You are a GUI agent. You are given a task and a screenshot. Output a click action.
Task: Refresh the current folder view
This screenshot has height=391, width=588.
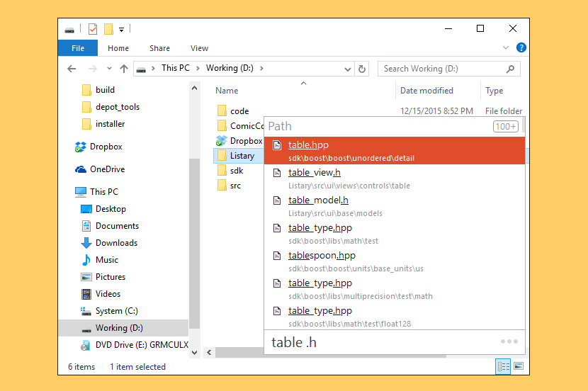pos(363,69)
